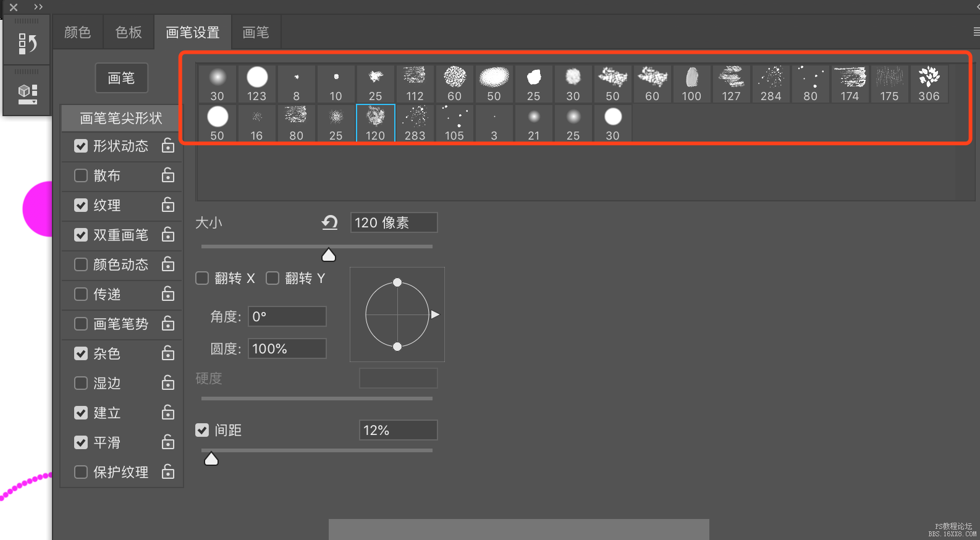Toggle the lock icon next to 双重画笔

168,235
